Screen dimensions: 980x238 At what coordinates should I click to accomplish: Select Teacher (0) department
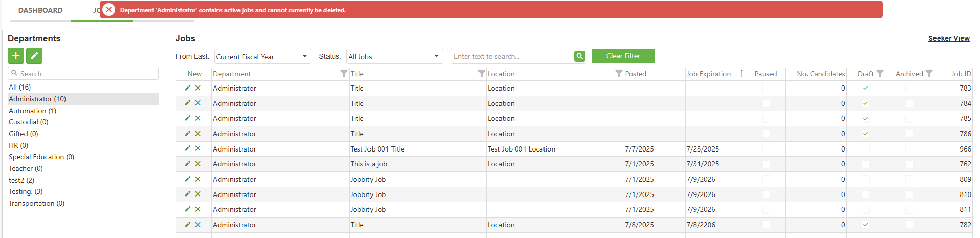26,168
